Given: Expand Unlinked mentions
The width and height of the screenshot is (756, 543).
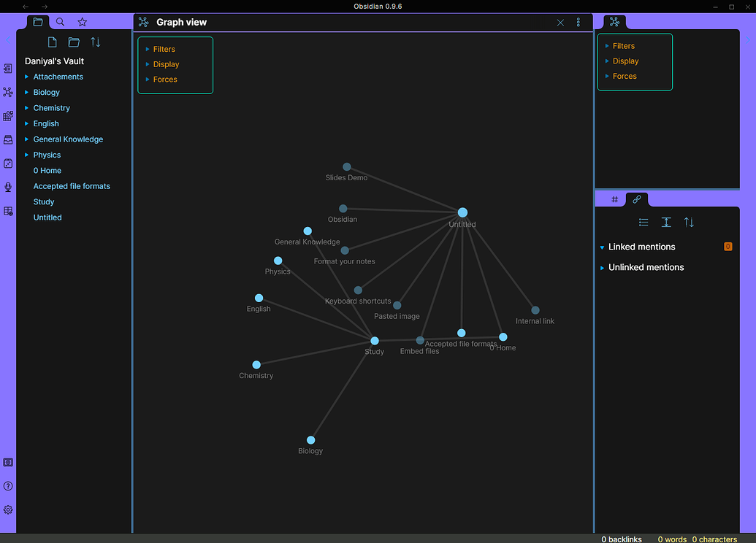Looking at the screenshot, I should click(x=647, y=267).
